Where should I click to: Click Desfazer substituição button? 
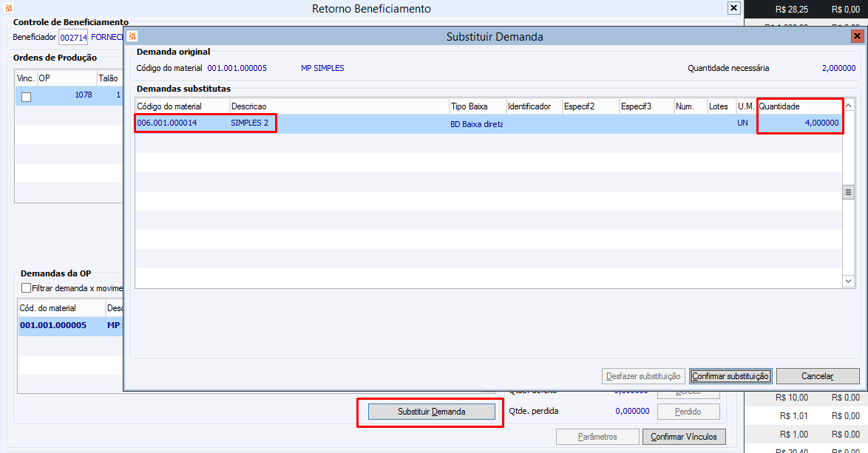(643, 376)
